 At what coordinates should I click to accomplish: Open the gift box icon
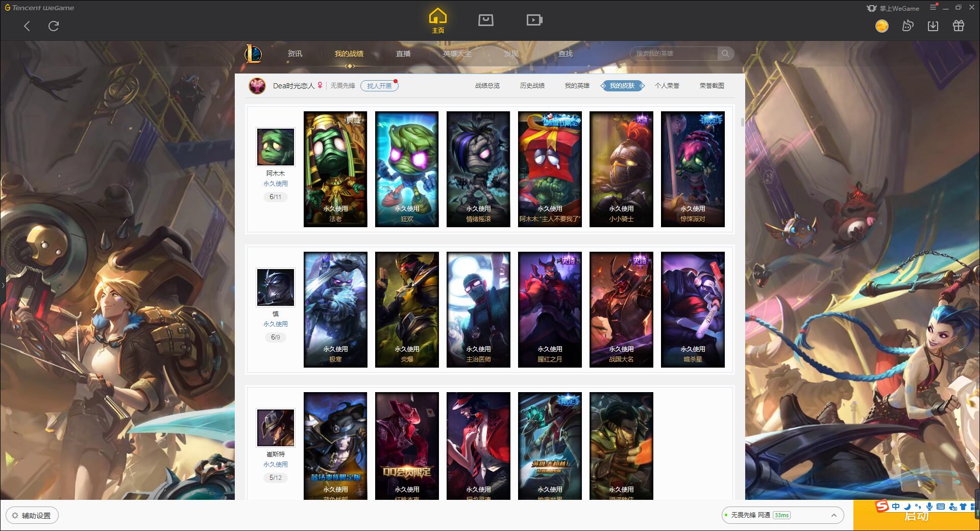click(x=959, y=26)
